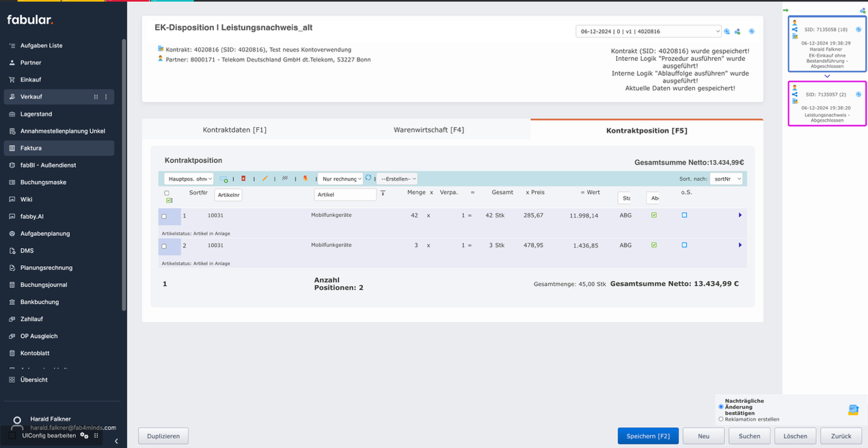Click the filter icon beside the Artikel field

click(383, 194)
